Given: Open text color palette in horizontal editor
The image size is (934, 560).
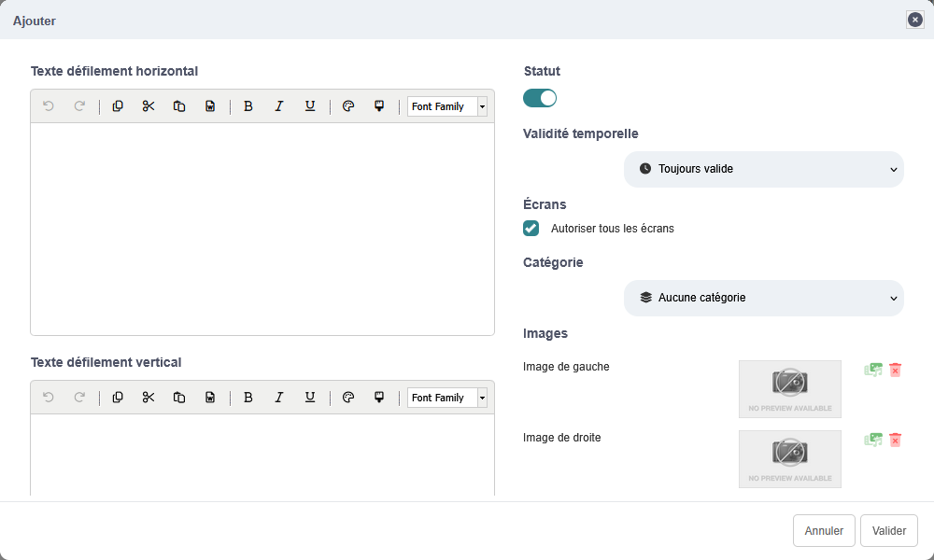Looking at the screenshot, I should 348,106.
